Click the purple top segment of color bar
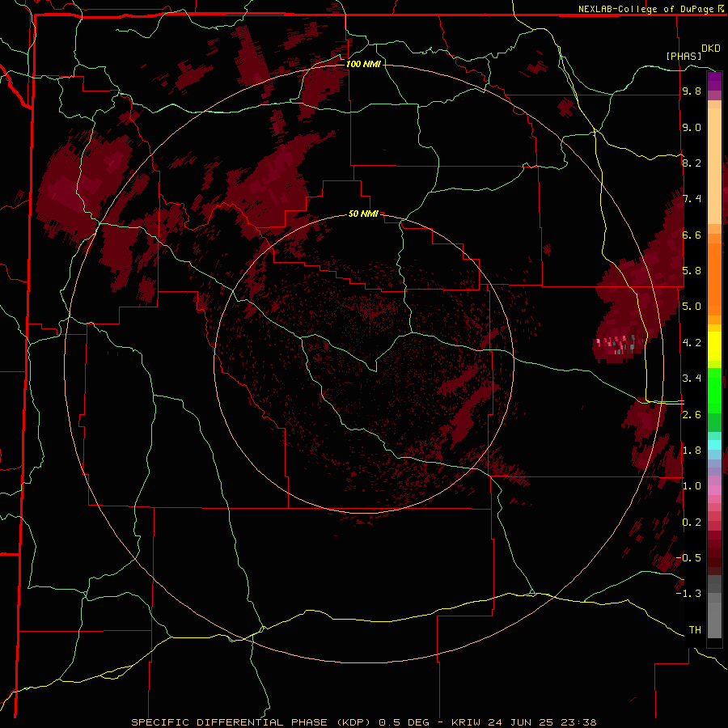The width and height of the screenshot is (728, 728). pos(714,81)
